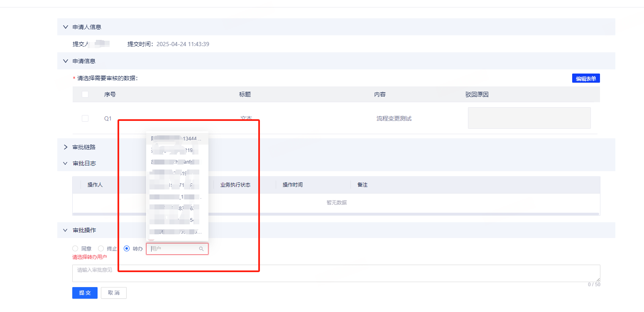
Task: Click the 编辑表单 button
Action: point(585,78)
